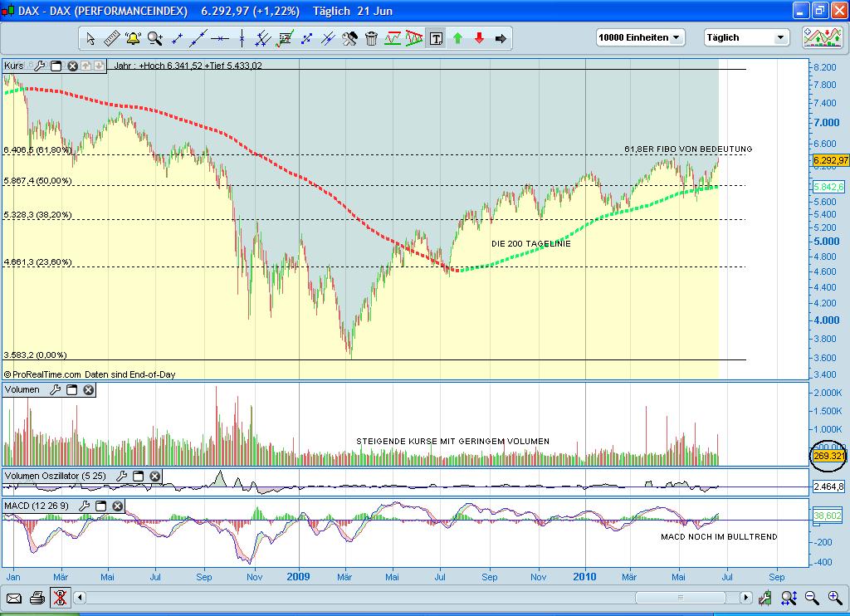
Task: Open the alarm bell alert tool
Action: (x=133, y=38)
